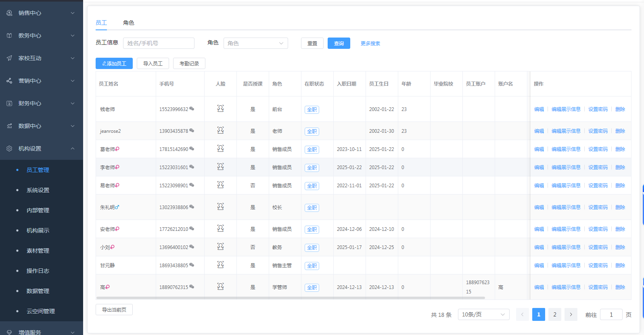Screen dimensions: 644x335
Task: Click 编辑 for 钱老师
Action: click(x=539, y=109)
